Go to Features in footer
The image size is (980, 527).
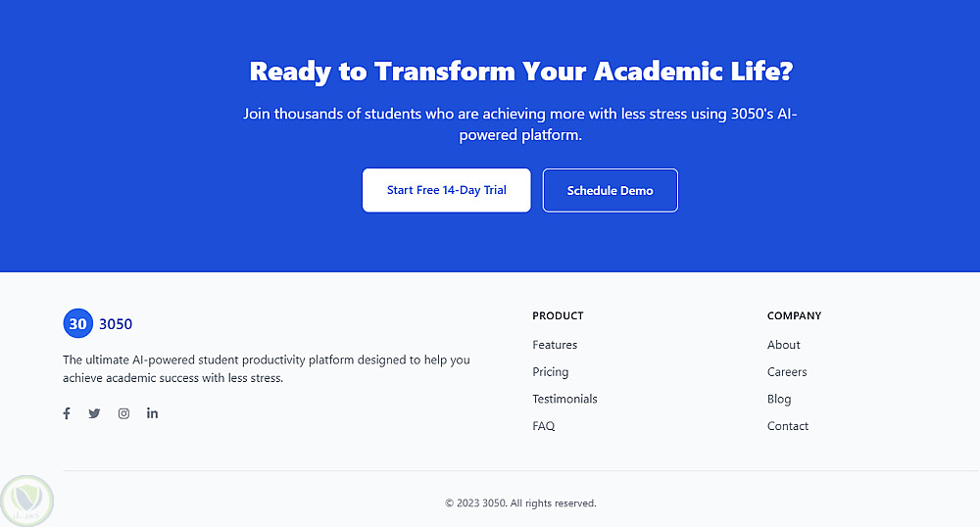click(555, 345)
